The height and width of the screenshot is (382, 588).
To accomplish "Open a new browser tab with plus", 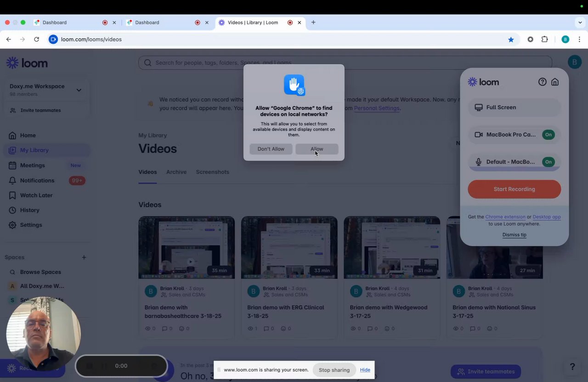I will pyautogui.click(x=313, y=23).
